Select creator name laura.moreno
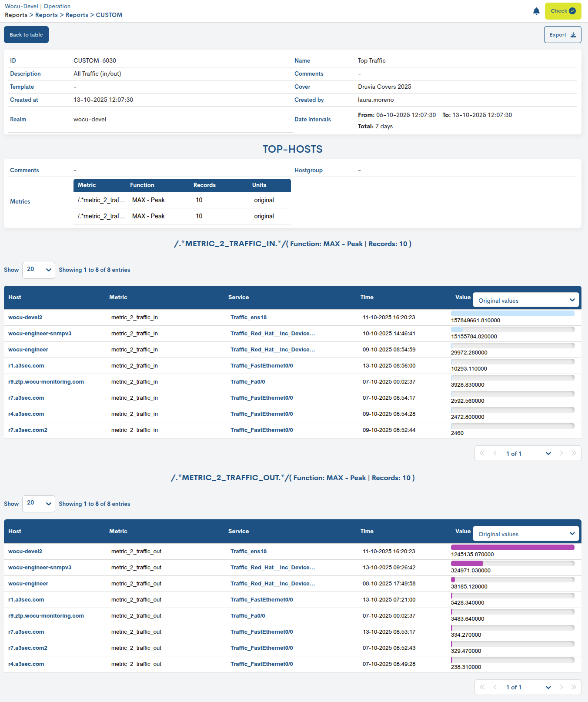588x702 pixels. point(376,100)
